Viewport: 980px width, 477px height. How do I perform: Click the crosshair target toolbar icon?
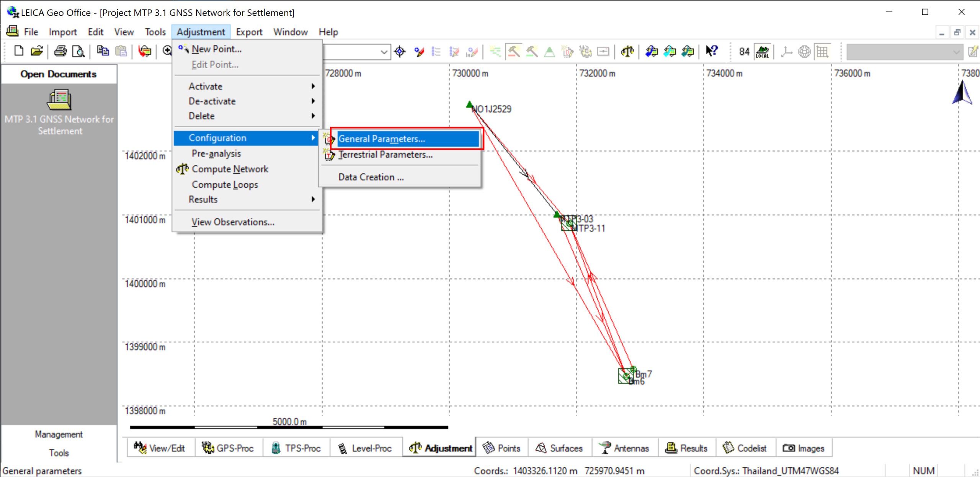pos(400,51)
